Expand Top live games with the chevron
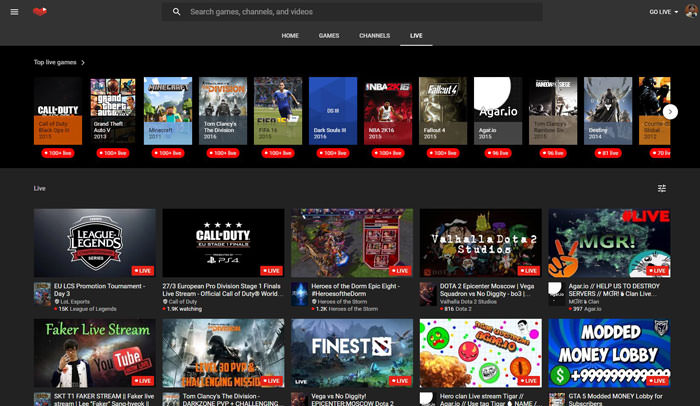 (x=83, y=62)
